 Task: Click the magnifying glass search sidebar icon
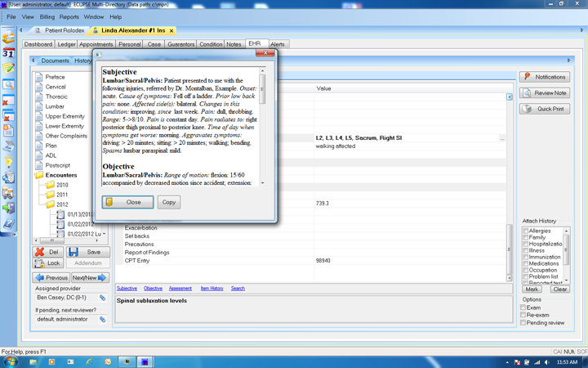pos(8,84)
